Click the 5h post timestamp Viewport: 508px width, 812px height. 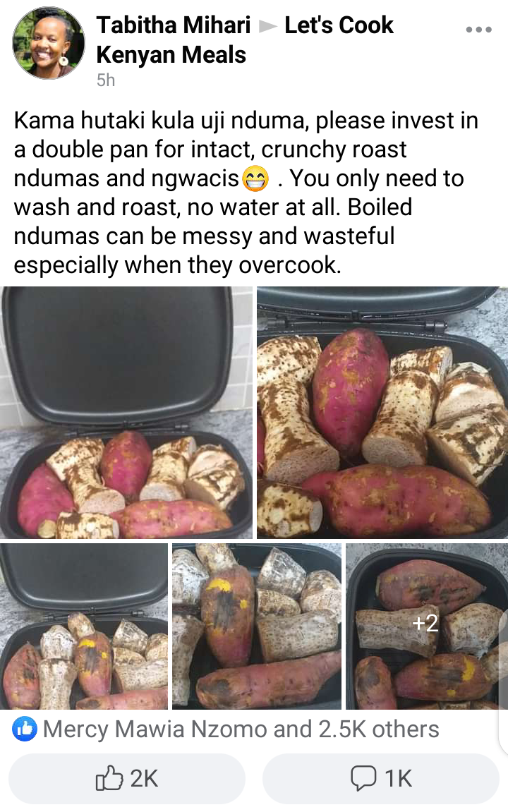(x=106, y=80)
